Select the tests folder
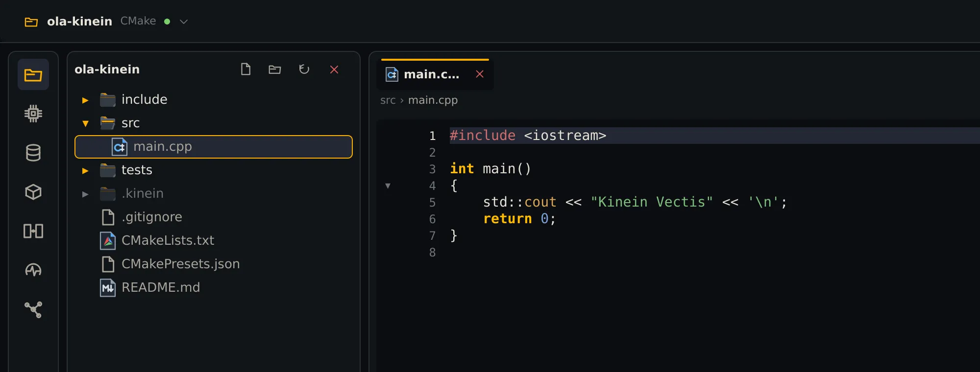 pos(214,170)
